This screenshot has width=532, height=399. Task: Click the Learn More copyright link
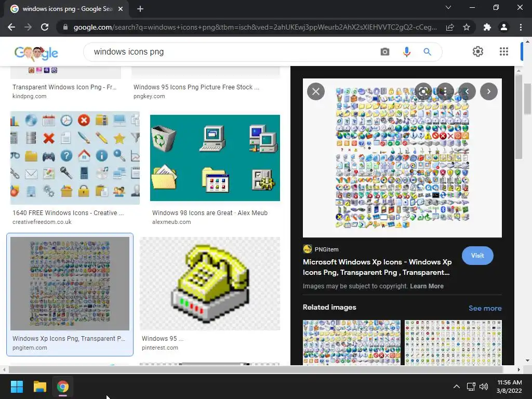(x=427, y=286)
